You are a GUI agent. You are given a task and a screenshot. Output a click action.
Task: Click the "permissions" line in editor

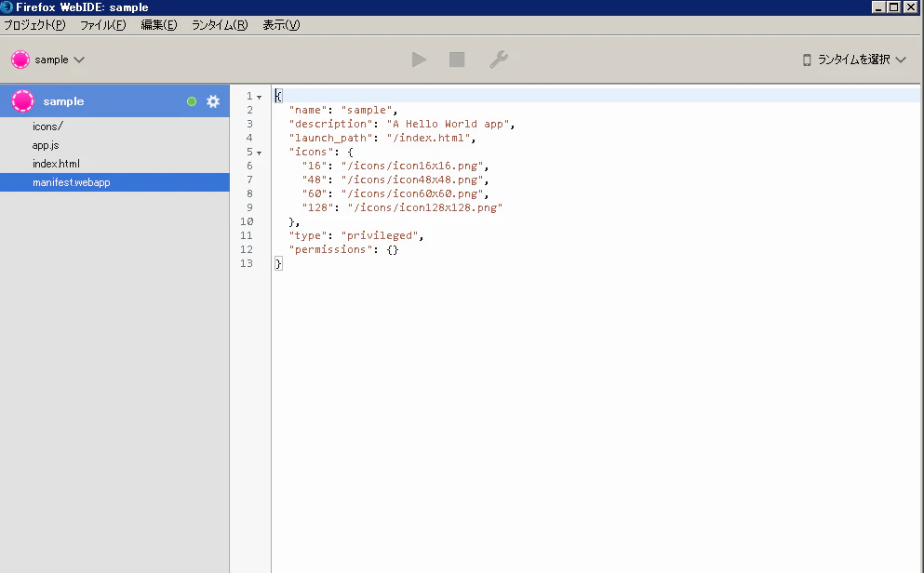[x=344, y=249]
